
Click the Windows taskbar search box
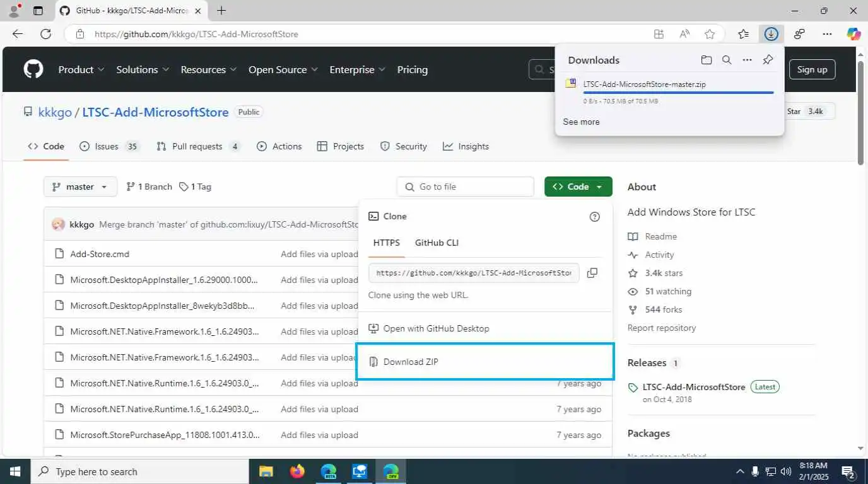(x=139, y=471)
